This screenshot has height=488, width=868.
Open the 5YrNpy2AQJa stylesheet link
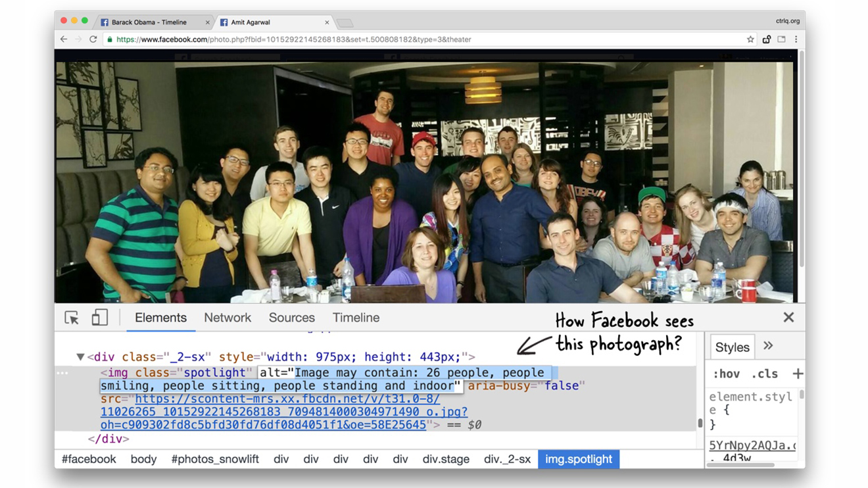coord(752,445)
